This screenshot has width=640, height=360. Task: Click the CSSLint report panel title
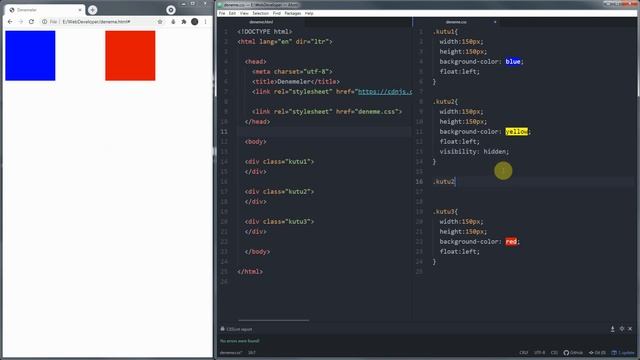pos(239,329)
